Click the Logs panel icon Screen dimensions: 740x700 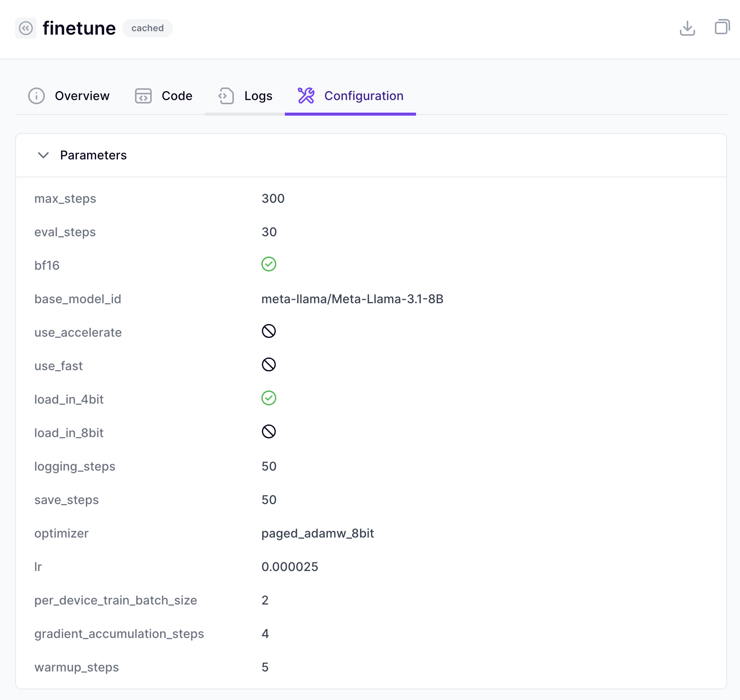225,96
